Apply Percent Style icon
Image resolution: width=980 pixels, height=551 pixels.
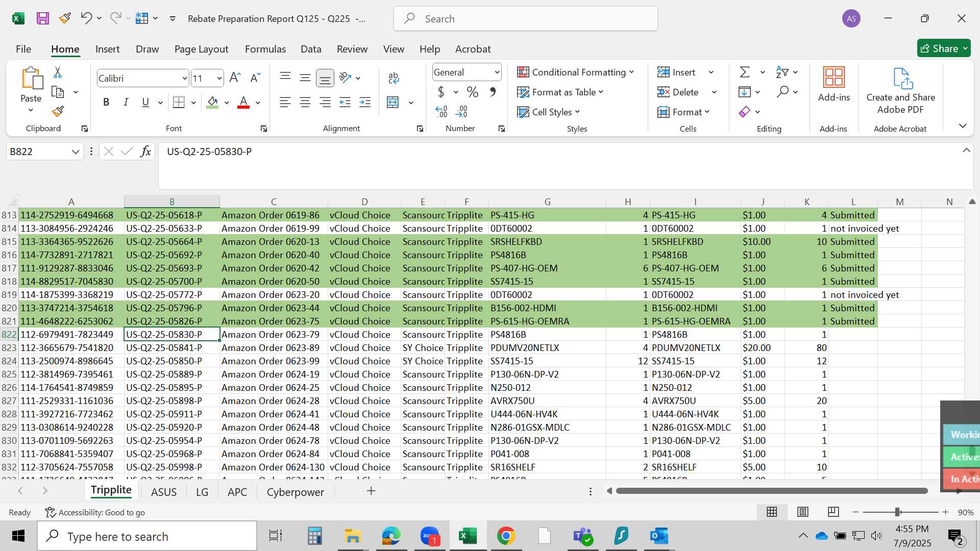click(473, 92)
